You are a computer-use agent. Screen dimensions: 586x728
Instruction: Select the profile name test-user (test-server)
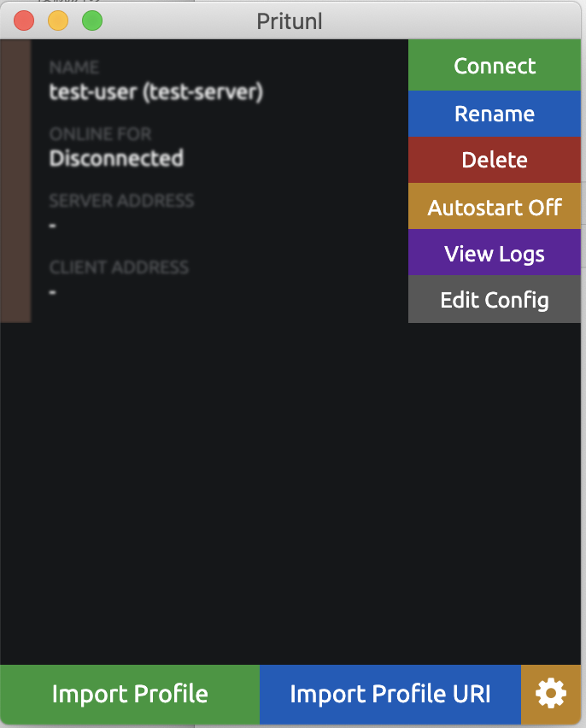click(x=156, y=91)
